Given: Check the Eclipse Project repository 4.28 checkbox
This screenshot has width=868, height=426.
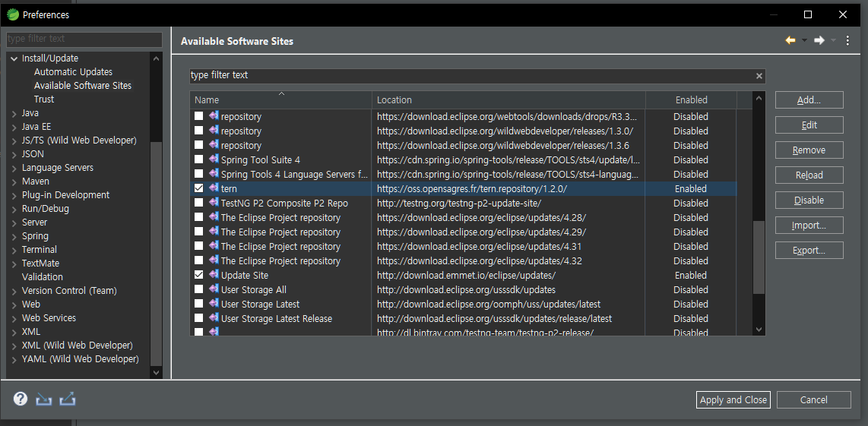Looking at the screenshot, I should pos(198,217).
